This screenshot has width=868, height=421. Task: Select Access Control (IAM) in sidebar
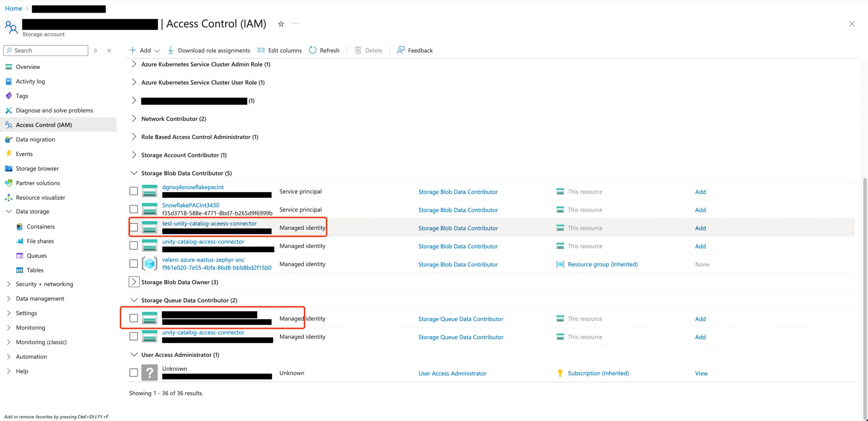pyautogui.click(x=58, y=125)
